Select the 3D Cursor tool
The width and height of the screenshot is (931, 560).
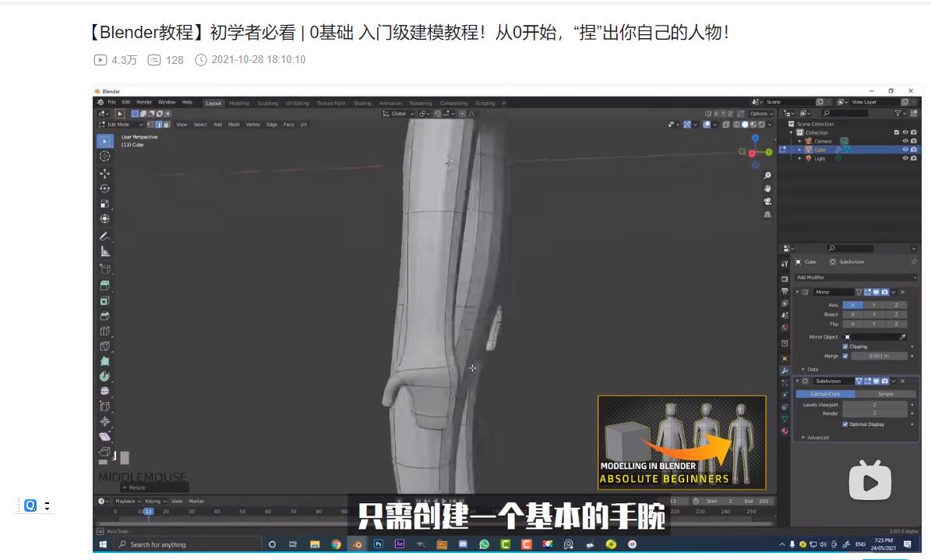click(104, 157)
